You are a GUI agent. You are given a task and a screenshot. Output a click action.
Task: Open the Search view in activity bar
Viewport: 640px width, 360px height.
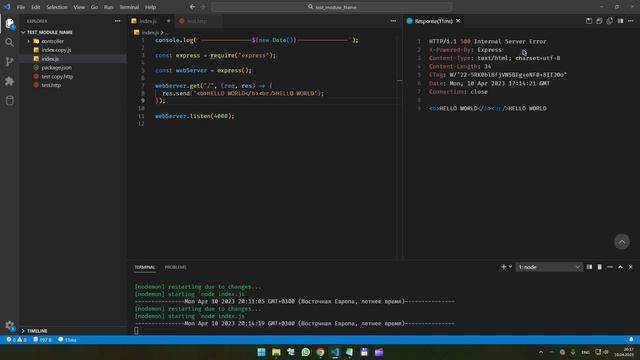tap(10, 42)
